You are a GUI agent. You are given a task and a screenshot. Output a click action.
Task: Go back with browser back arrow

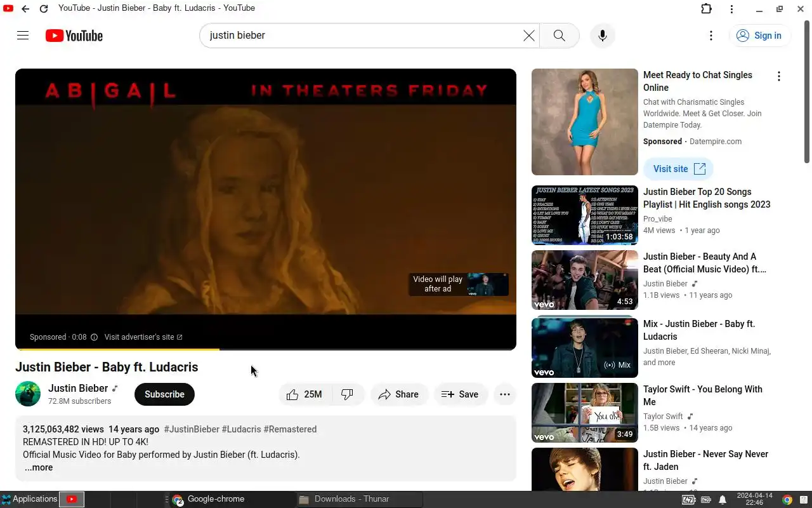(25, 9)
